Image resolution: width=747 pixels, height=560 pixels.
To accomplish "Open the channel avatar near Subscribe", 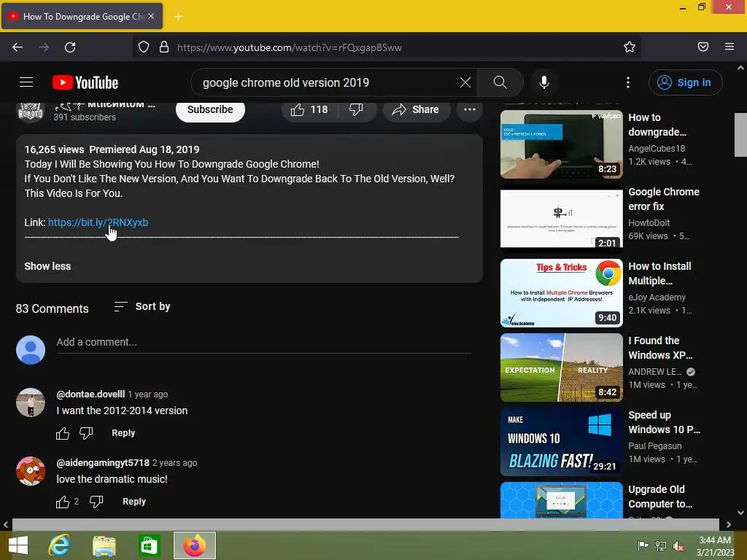I will 31,112.
